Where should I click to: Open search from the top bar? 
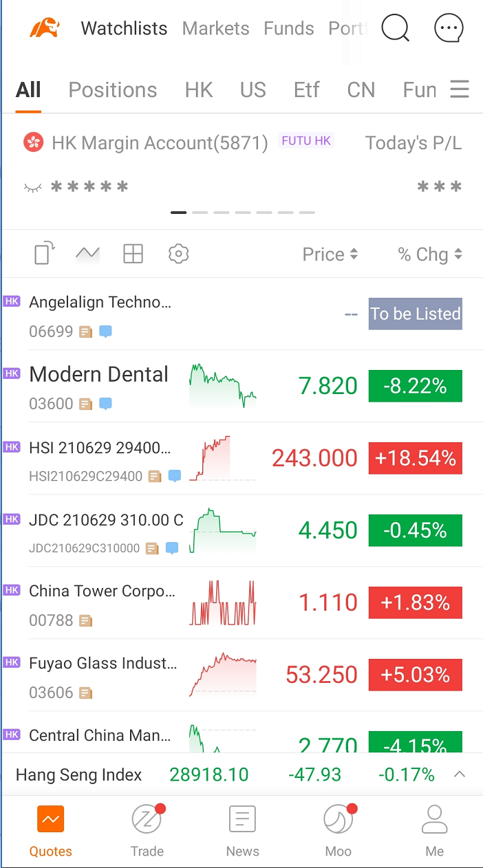coord(396,28)
